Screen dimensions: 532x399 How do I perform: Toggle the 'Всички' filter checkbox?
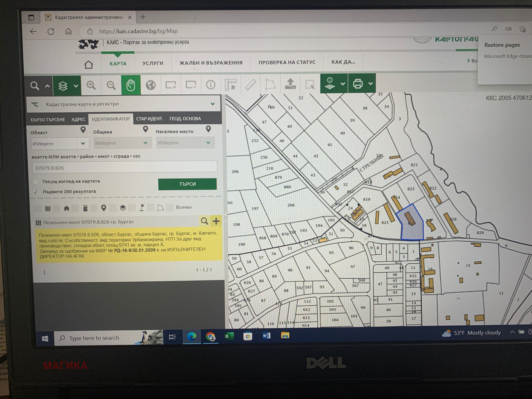(x=170, y=207)
